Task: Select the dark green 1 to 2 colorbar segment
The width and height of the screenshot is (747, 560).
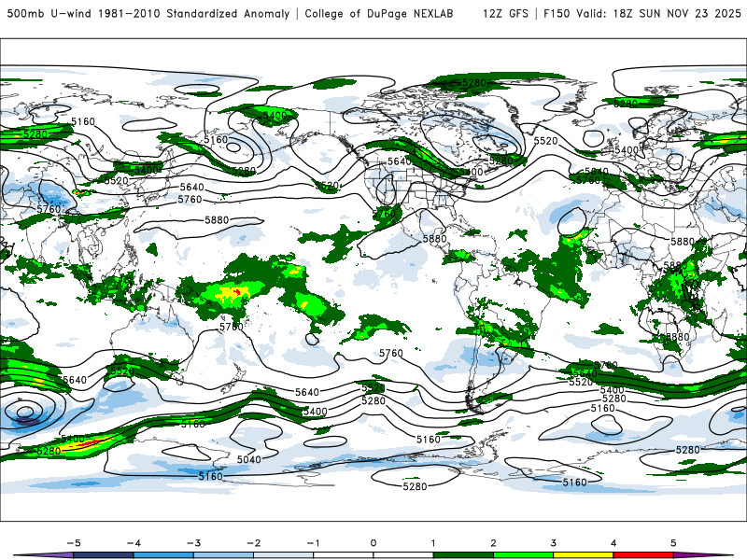Action: (x=463, y=555)
